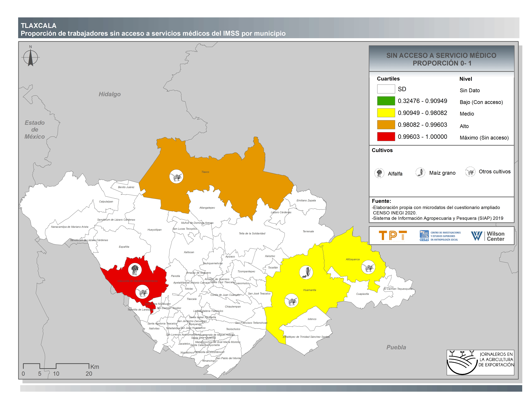Click the crop icon in Tlaxco
The height and width of the screenshot is (411, 532).
point(176,176)
